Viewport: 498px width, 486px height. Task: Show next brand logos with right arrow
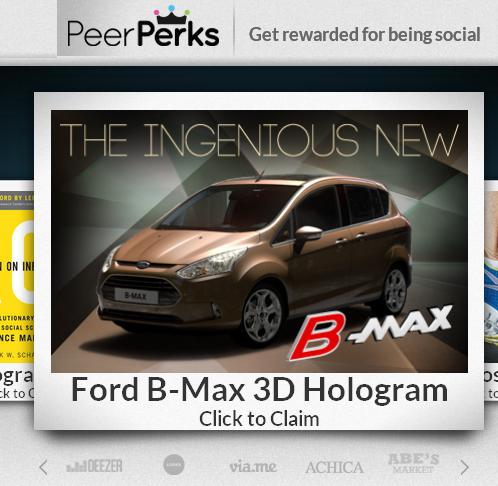[464, 467]
